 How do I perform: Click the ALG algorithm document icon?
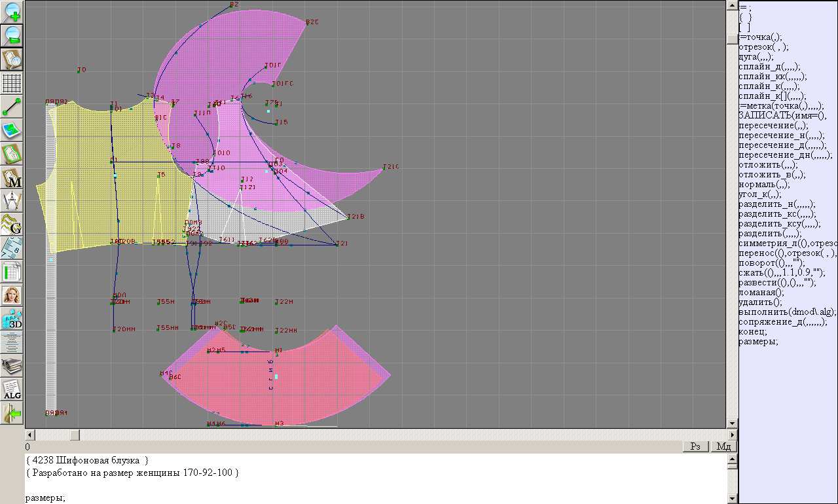[x=12, y=389]
